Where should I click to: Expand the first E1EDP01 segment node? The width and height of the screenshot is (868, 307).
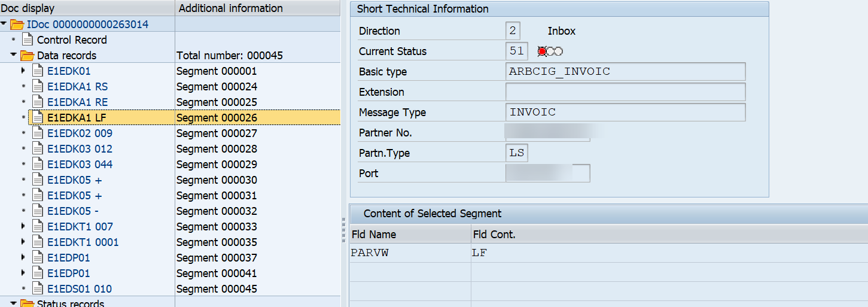(x=23, y=258)
